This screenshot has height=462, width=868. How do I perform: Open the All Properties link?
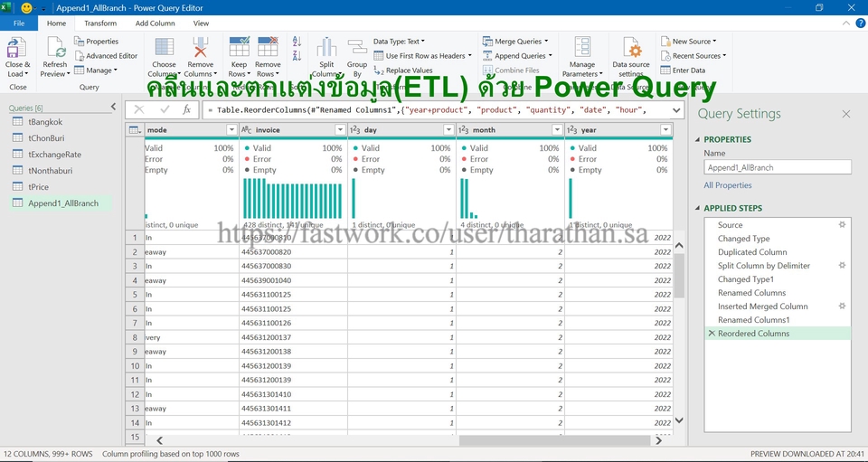[728, 185]
